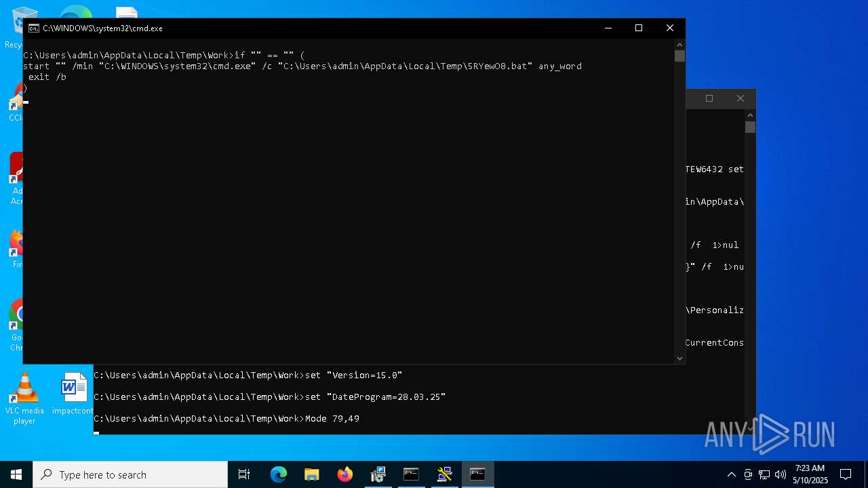Click the 'exit /b' line in the front console
This screenshot has height=488, width=868.
coord(47,77)
